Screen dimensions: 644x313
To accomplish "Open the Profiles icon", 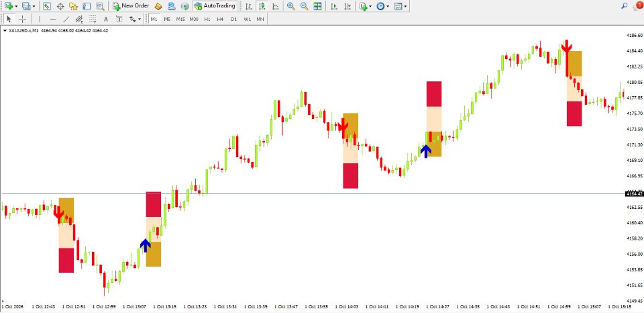I will (x=26, y=6).
